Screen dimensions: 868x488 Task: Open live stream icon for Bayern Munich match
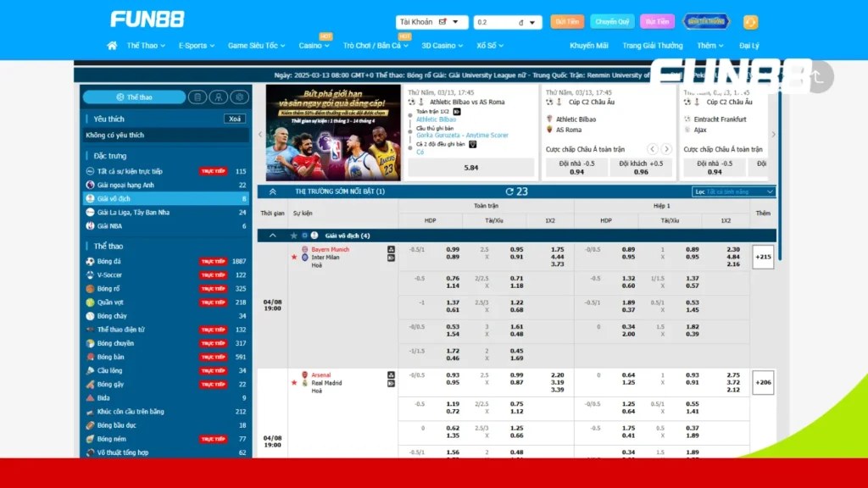click(x=391, y=258)
